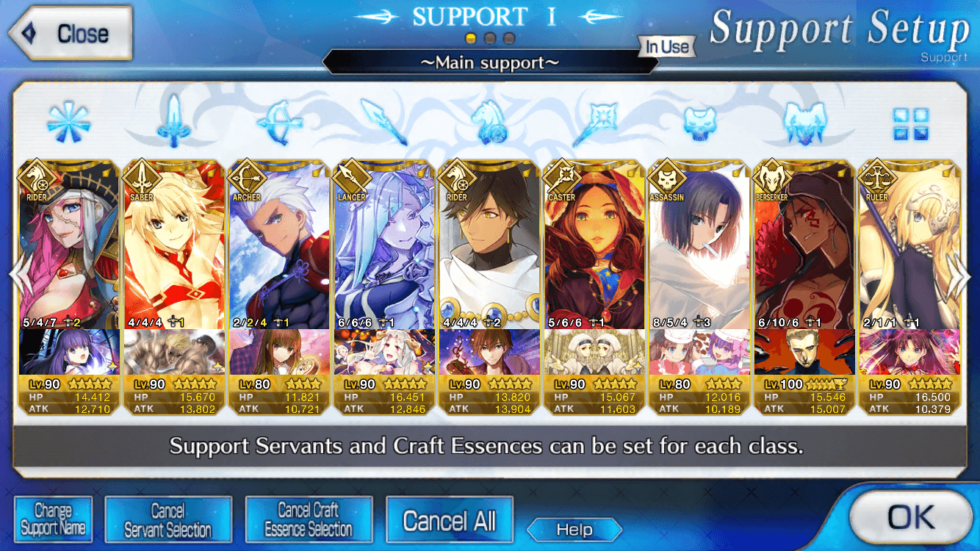Choose the Ruler servant's craft essence thumbnail
The width and height of the screenshot is (980, 551).
[x=909, y=352]
